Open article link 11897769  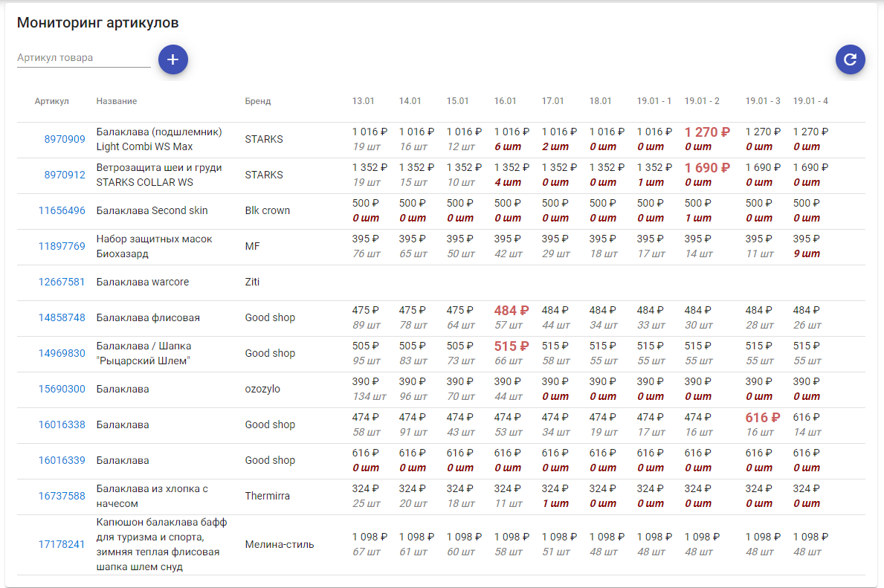[62, 246]
